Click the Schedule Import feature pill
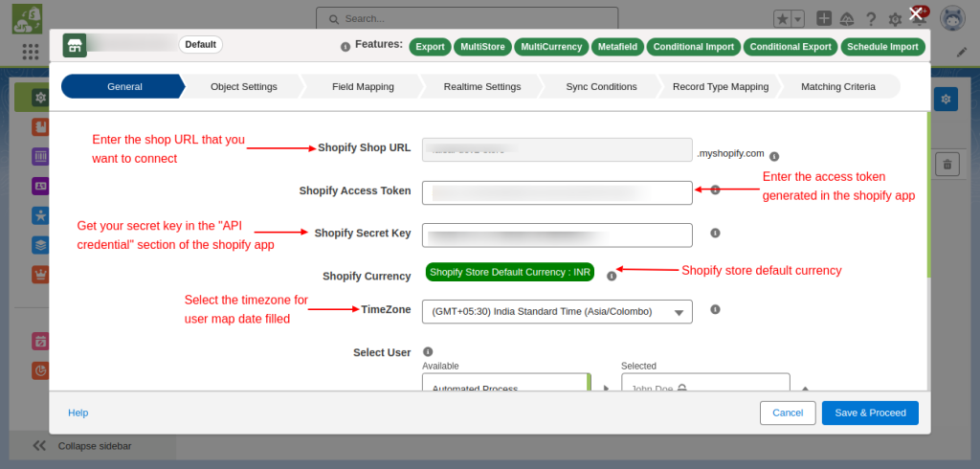Viewport: 980px width, 469px height. 882,47
